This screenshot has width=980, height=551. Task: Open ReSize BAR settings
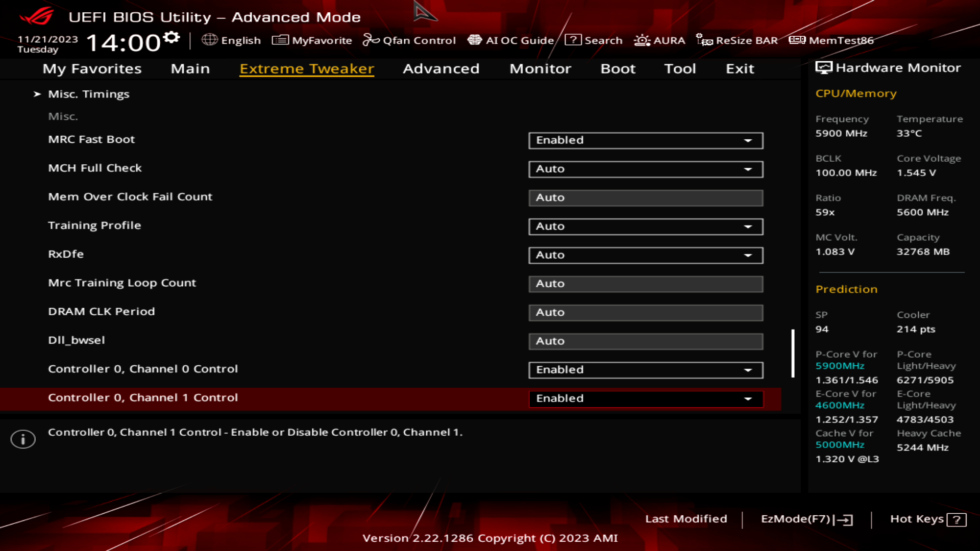click(x=738, y=40)
